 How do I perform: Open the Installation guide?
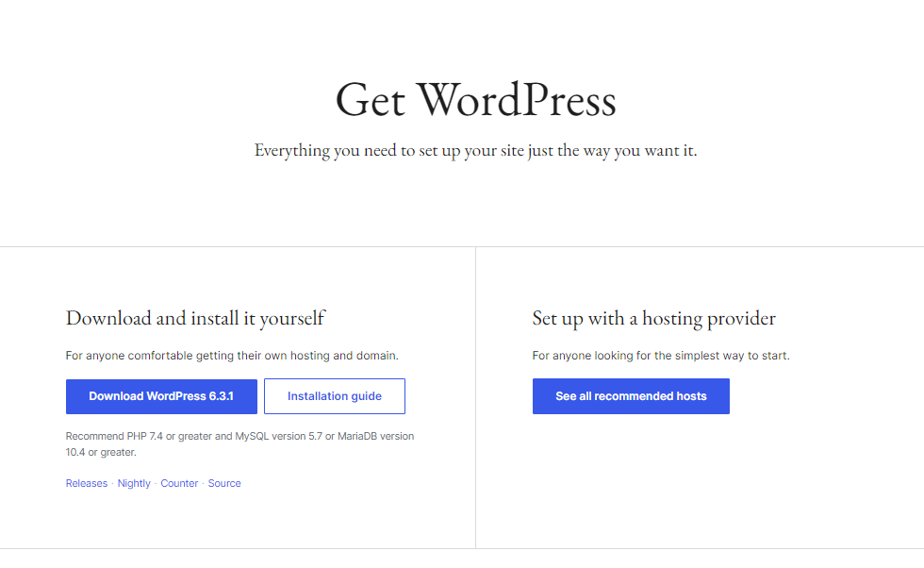point(335,396)
